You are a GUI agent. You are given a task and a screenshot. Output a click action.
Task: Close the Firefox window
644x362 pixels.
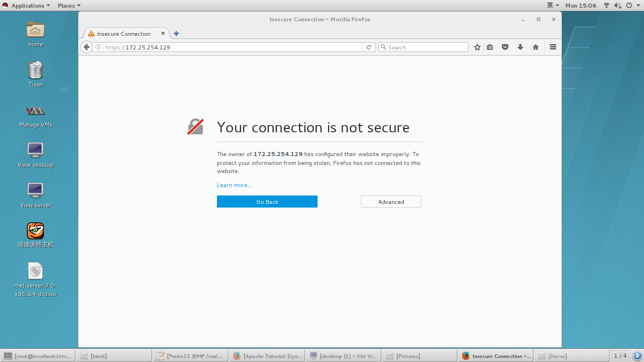554,19
